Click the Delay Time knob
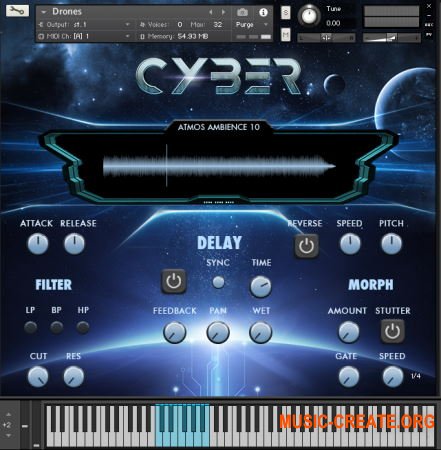 tap(261, 287)
